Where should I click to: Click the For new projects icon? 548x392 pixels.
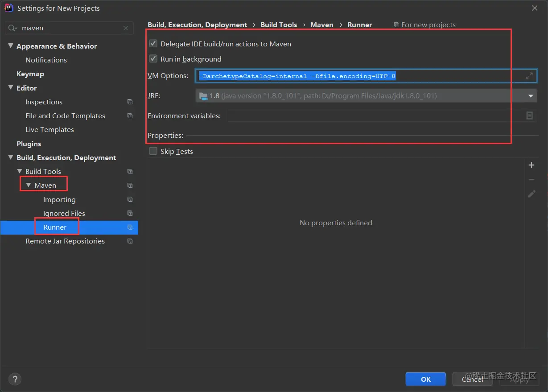[x=396, y=25]
